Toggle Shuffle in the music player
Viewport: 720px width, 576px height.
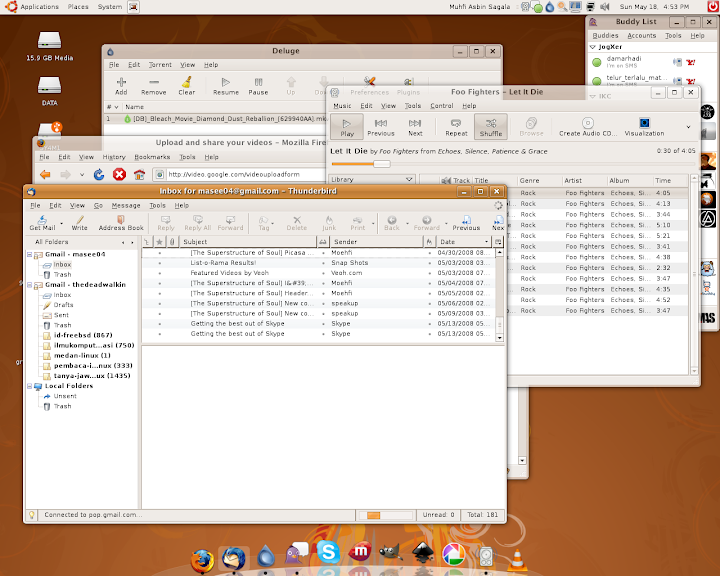(491, 127)
